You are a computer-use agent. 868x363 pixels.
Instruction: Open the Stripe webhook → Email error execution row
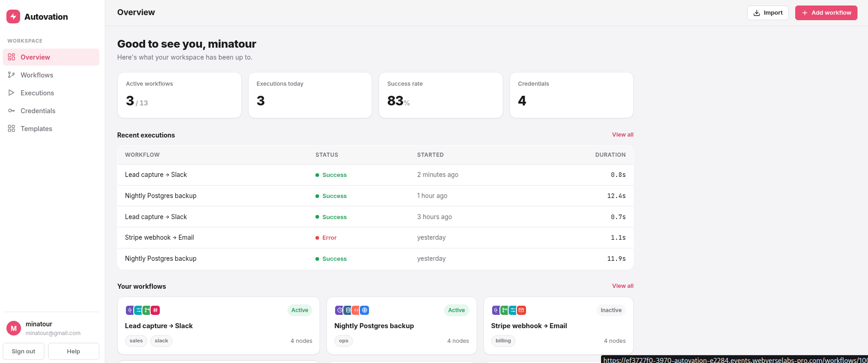375,237
